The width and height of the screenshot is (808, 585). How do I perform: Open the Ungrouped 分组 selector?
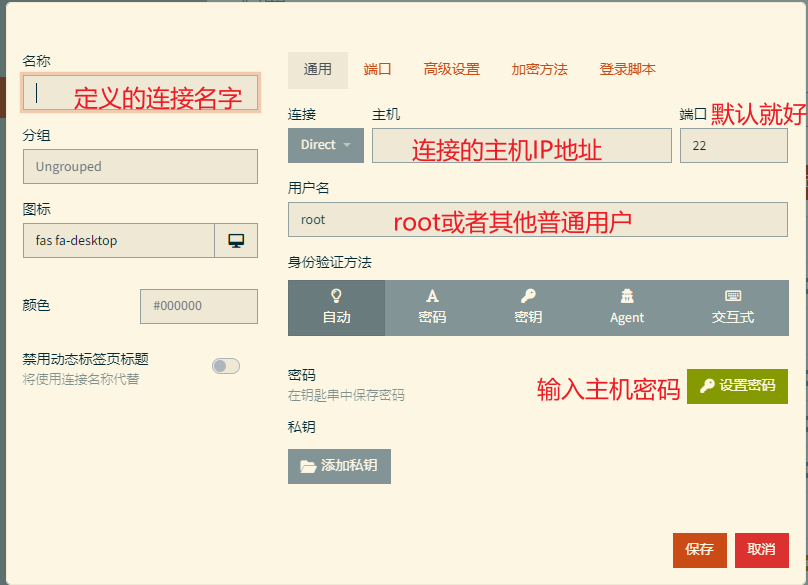coord(140,166)
